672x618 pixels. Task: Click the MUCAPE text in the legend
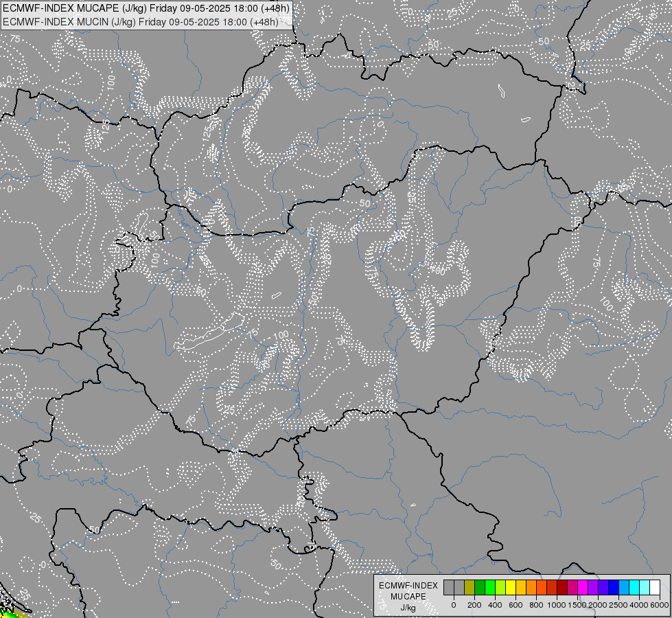[408, 597]
